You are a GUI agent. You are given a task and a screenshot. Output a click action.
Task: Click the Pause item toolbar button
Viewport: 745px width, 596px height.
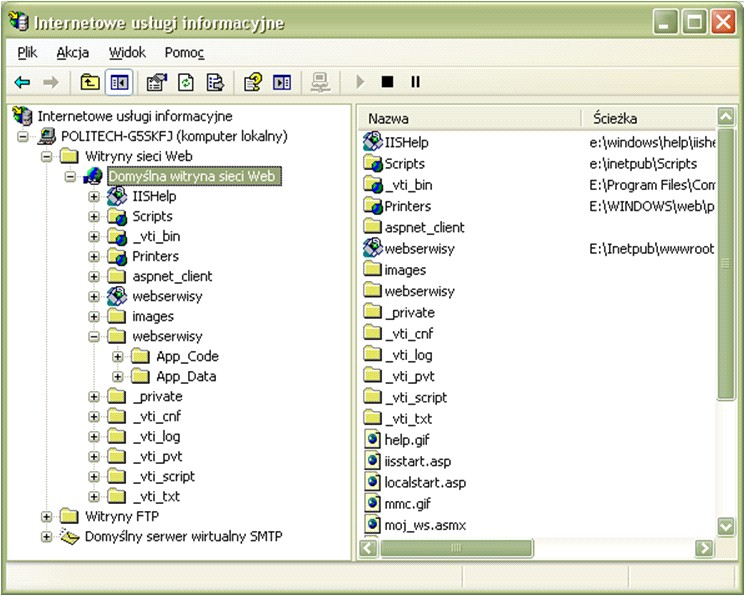click(x=415, y=82)
